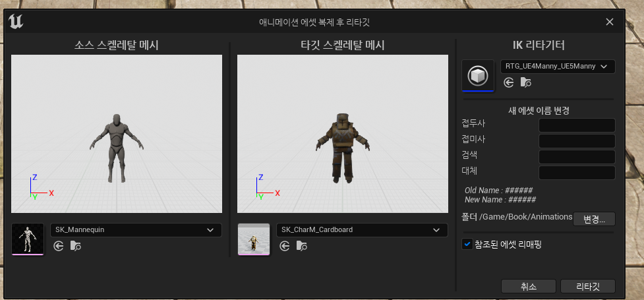This screenshot has height=300, width=644.
Task: Click the 접미사 suffix input field
Action: 577,141
